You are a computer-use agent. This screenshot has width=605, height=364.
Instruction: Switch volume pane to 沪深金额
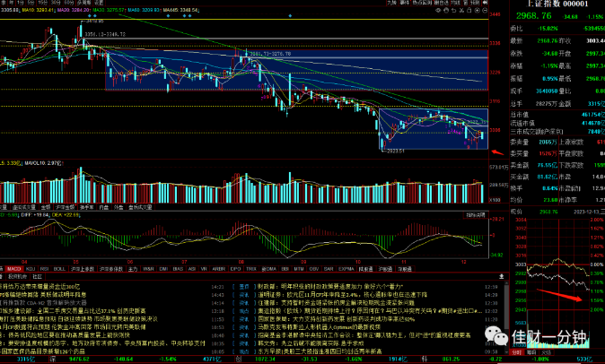point(65,207)
